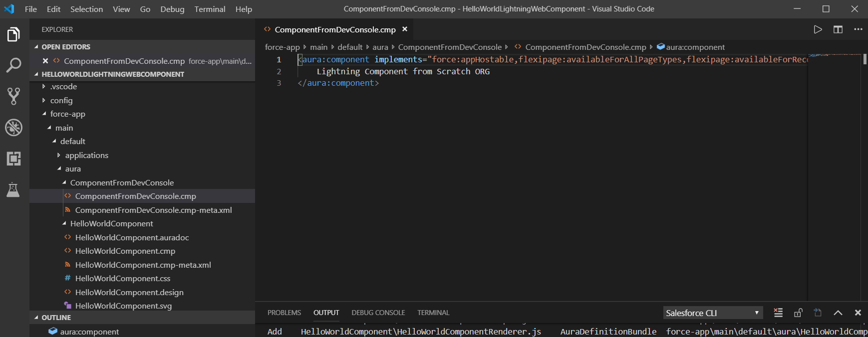Click the VS Code logo icon

click(x=9, y=9)
